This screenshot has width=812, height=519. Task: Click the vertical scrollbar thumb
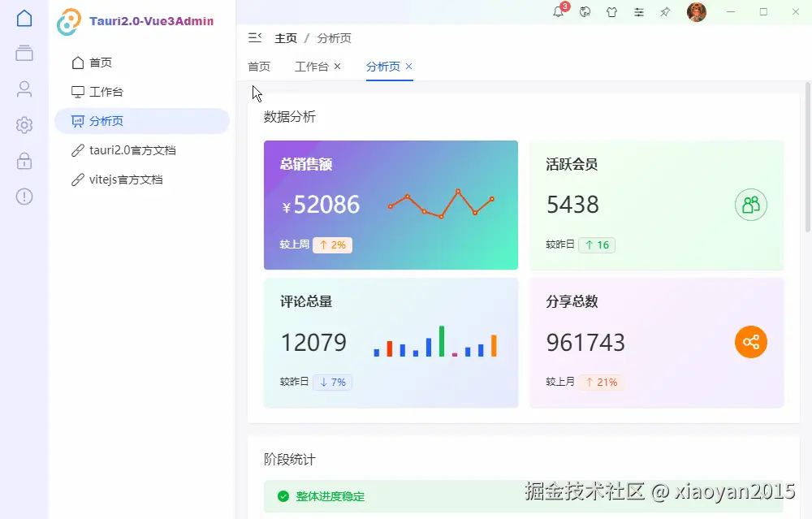pyautogui.click(x=808, y=157)
